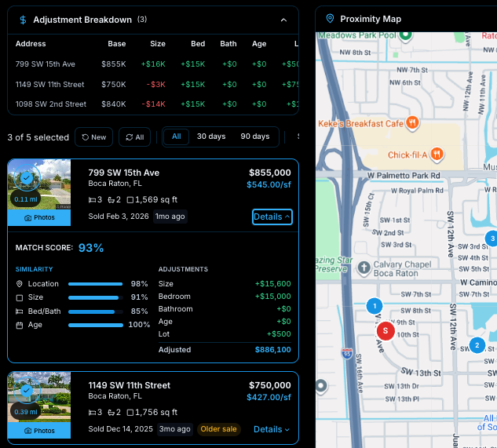Collapse the Adjustment Breakdown panel

tap(283, 20)
